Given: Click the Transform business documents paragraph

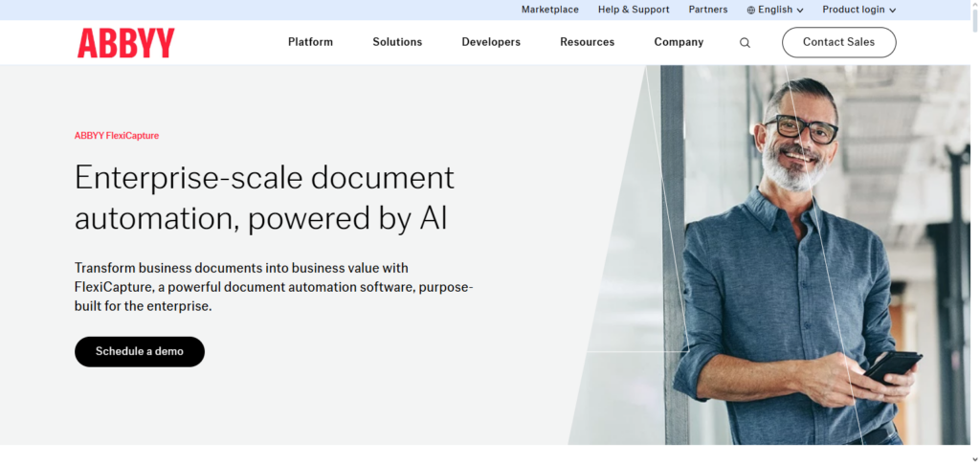Looking at the screenshot, I should coord(273,287).
